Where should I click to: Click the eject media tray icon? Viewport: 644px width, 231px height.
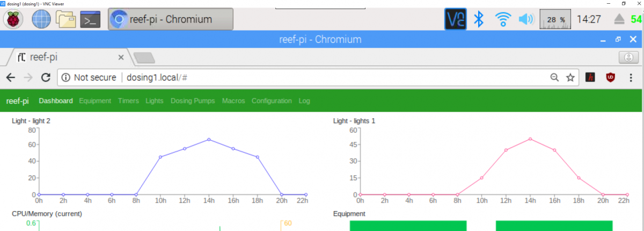[x=619, y=20]
